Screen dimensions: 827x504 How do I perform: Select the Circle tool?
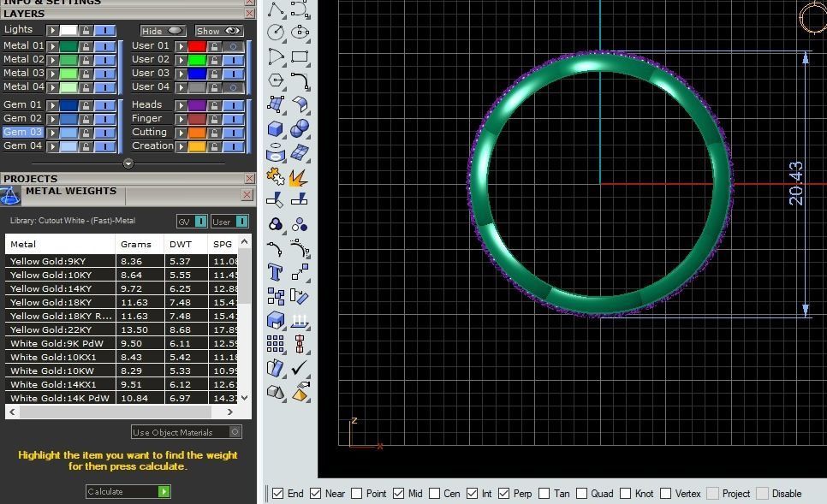[x=276, y=33]
